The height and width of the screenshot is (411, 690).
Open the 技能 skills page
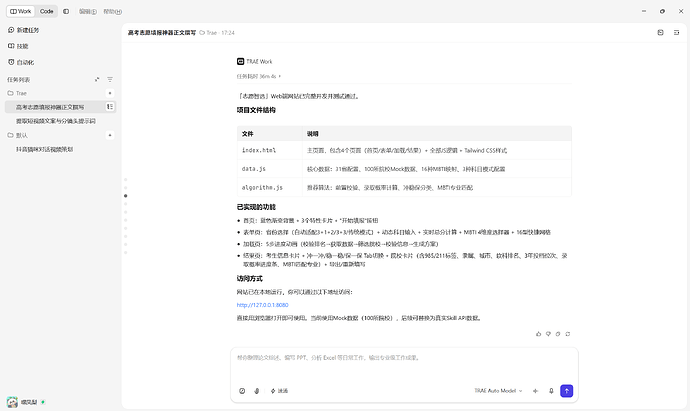tap(18, 46)
